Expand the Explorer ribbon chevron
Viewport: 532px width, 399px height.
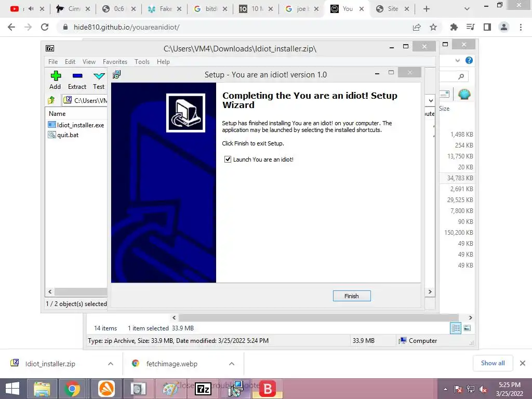(457, 60)
